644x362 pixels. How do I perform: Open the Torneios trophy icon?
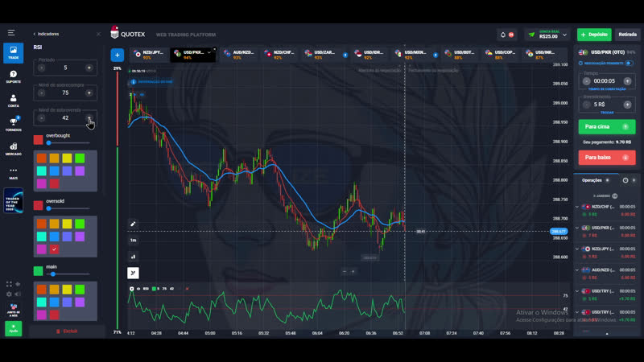[x=13, y=123]
